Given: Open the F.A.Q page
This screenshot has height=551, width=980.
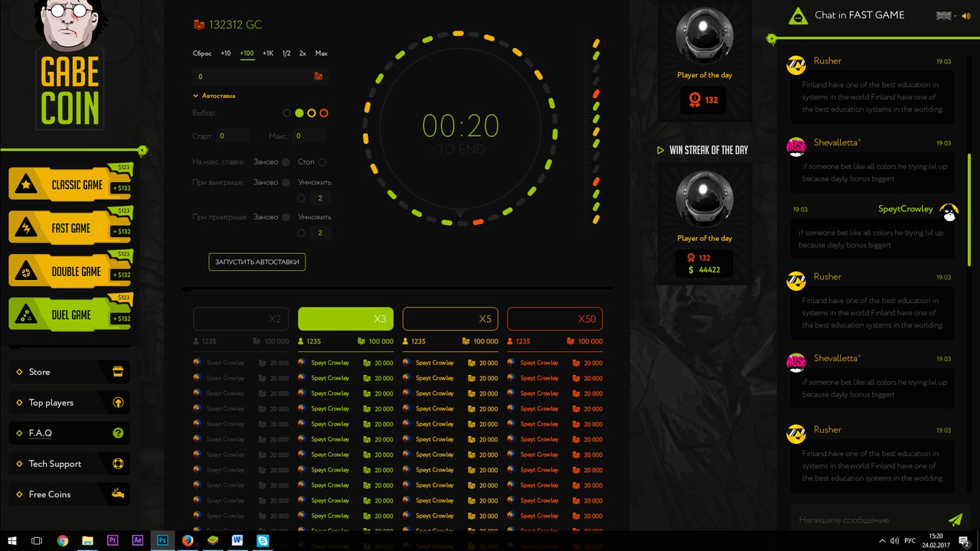Looking at the screenshot, I should click(x=69, y=433).
